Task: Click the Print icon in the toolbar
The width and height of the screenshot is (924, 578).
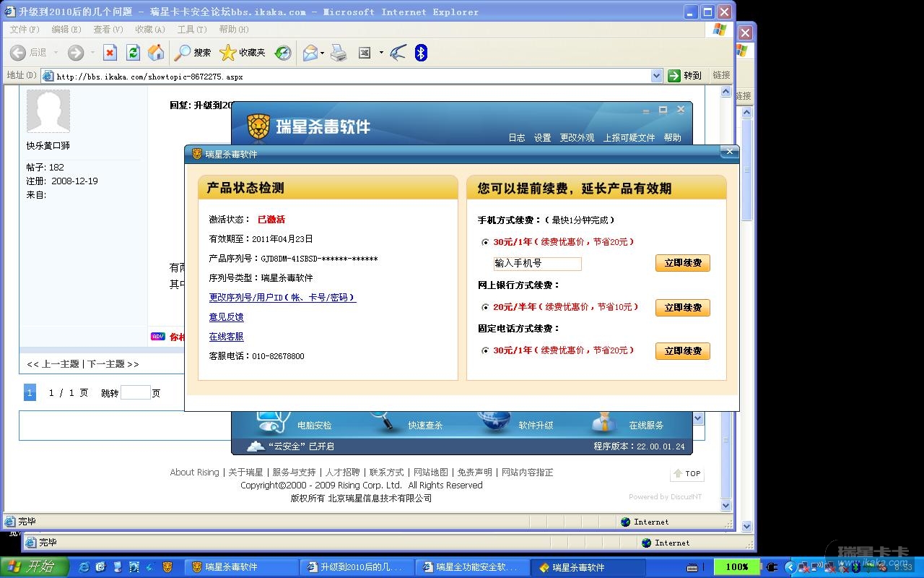Action: point(339,52)
